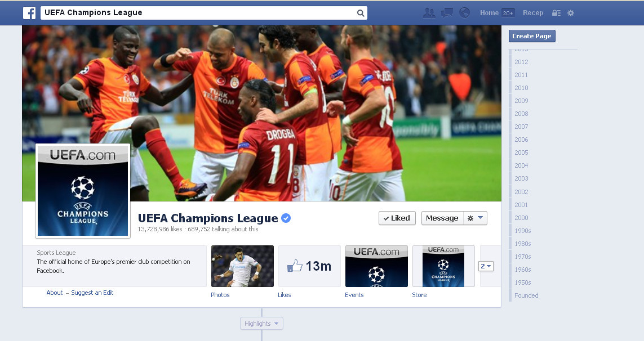Image resolution: width=644 pixels, height=341 pixels.
Task: Jump to the 1980s in the timeline
Action: tap(523, 244)
